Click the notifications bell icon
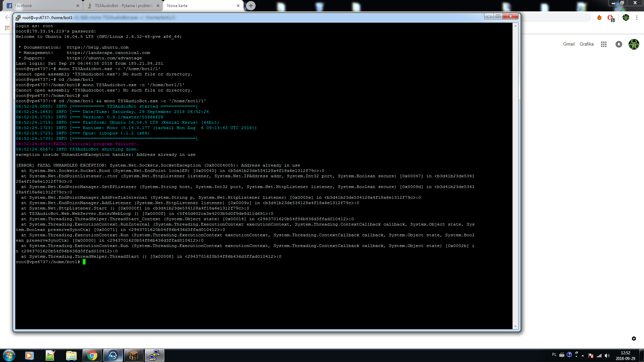This screenshot has width=644, height=362. point(619,44)
